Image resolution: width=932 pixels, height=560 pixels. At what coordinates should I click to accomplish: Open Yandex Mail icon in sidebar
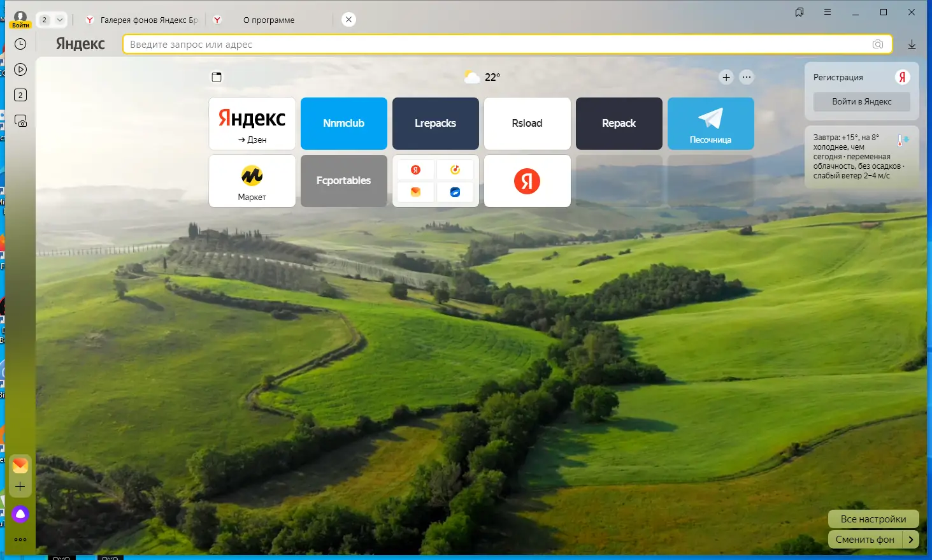click(20, 465)
